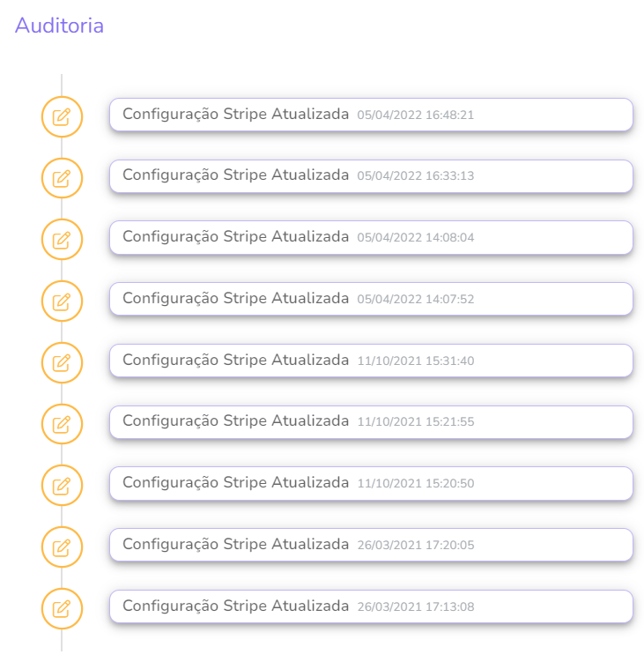The height and width of the screenshot is (662, 644).
Task: Select audit card timestamped 11/10/2021 15:20:50
Action: 371,483
